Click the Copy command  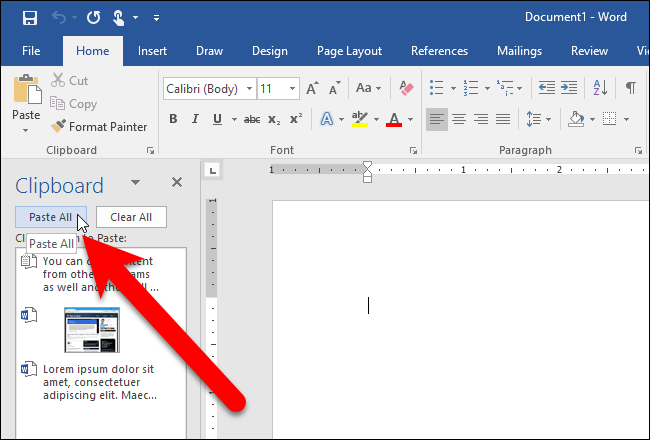(x=74, y=104)
